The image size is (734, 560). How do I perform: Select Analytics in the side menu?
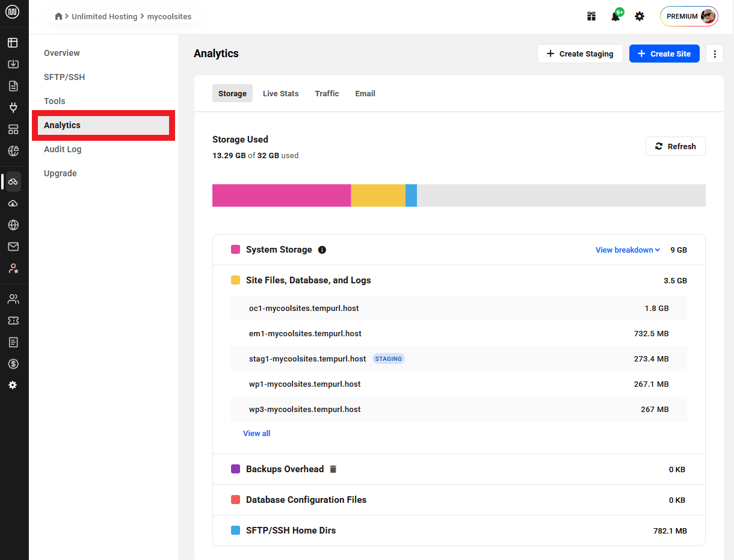pos(103,125)
